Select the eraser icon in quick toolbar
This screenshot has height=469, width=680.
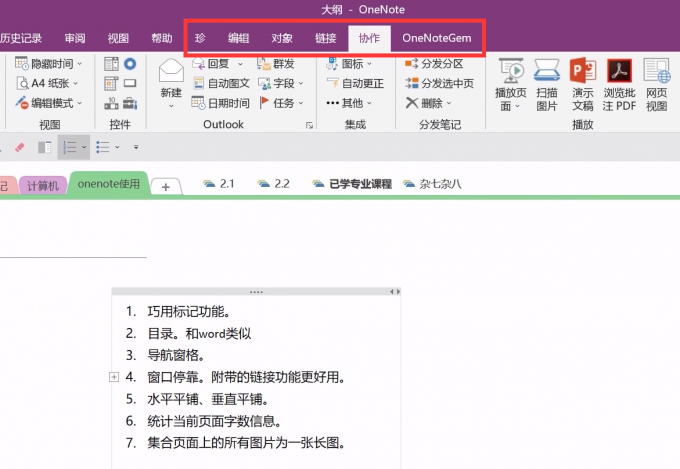point(20,148)
